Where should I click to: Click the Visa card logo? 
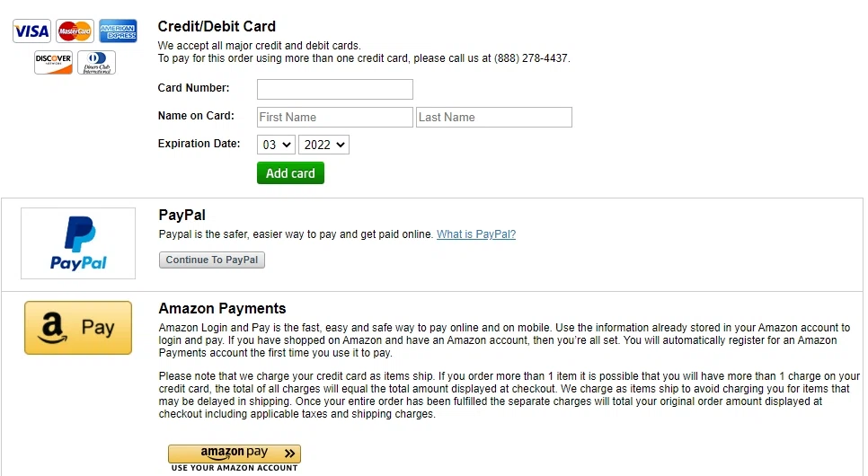31,31
